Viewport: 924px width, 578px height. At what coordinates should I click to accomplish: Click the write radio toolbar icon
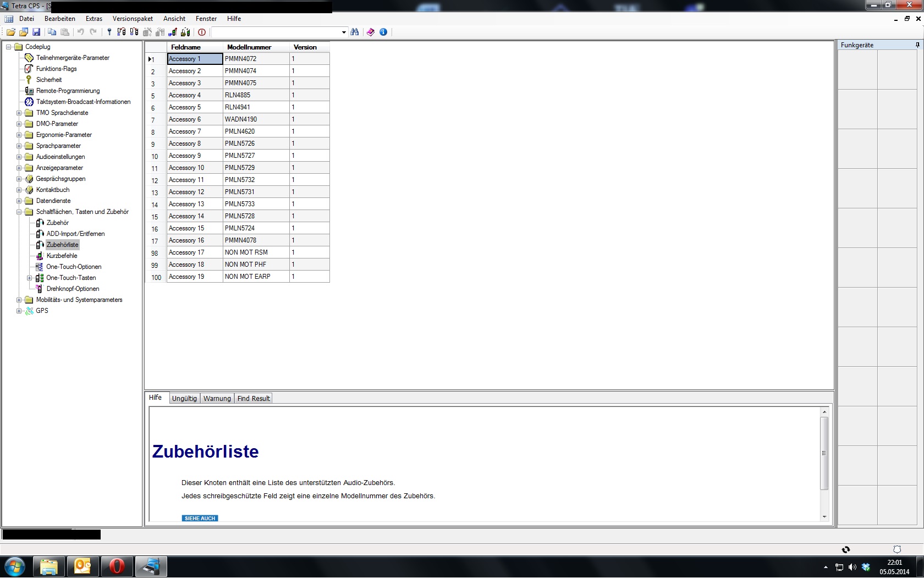134,32
